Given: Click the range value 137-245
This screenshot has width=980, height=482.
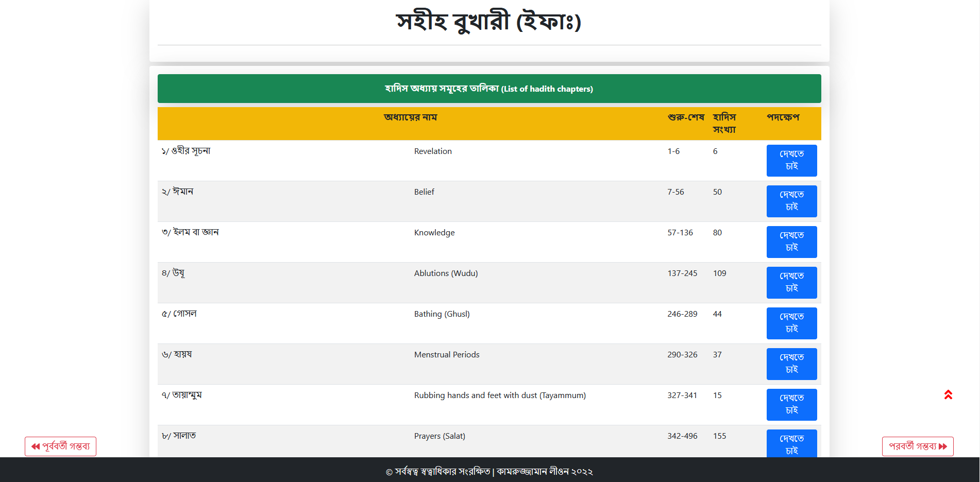Looking at the screenshot, I should (682, 273).
